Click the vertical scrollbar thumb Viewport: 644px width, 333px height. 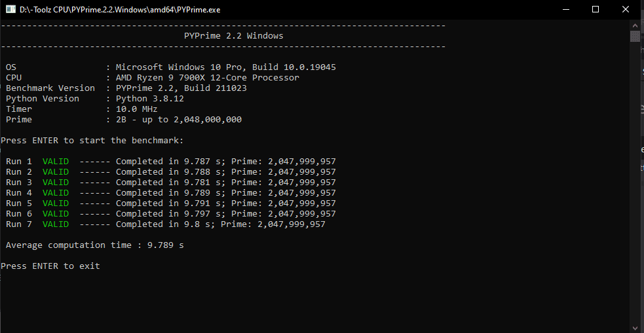pos(634,37)
